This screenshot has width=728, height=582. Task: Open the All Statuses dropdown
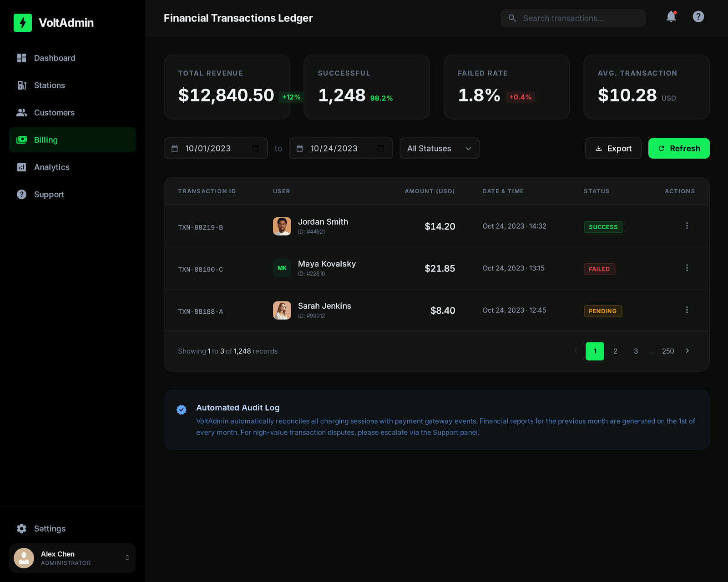pos(439,148)
